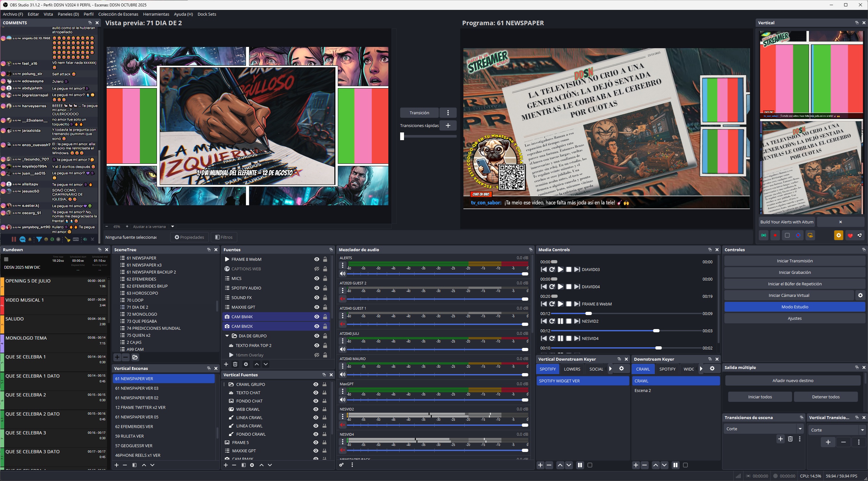Click Iniciar Grabación button
The image size is (868, 481).
pos(795,273)
